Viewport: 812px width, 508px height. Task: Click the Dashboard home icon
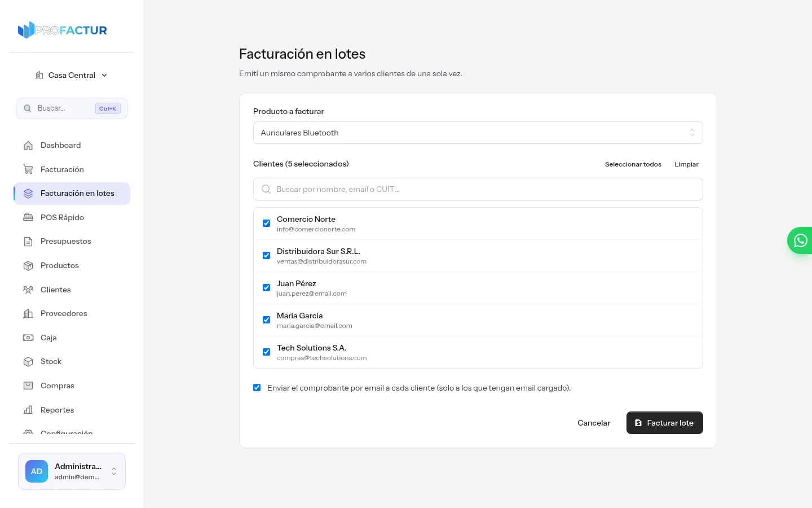[x=28, y=146]
